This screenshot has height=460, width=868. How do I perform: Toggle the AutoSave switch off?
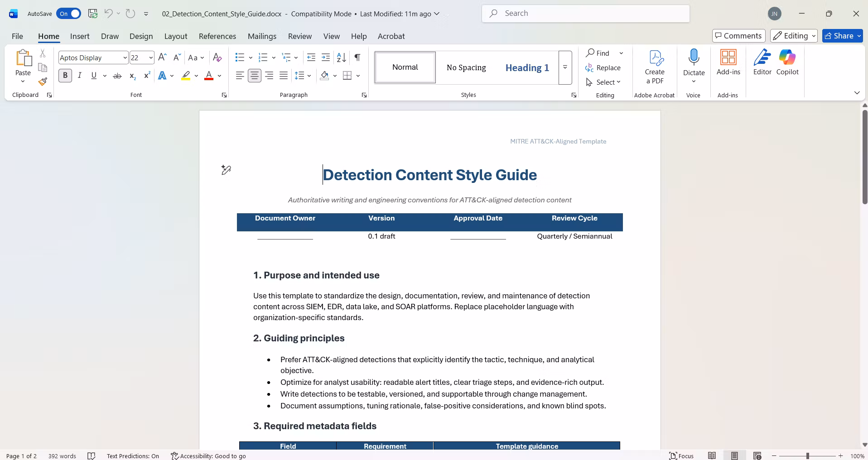(x=69, y=14)
